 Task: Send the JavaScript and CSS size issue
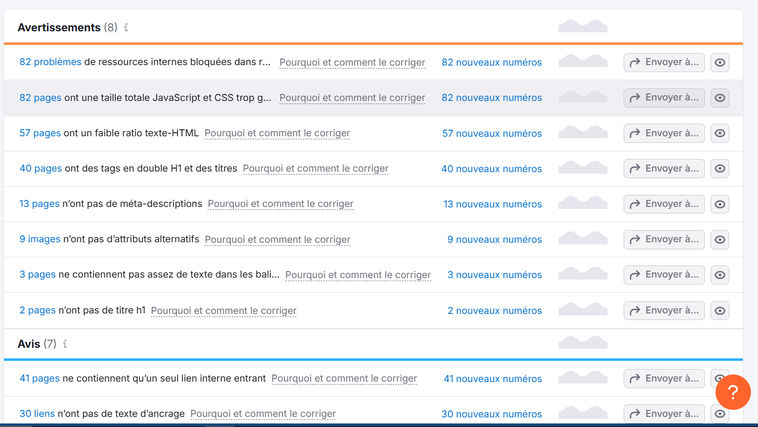coord(664,98)
